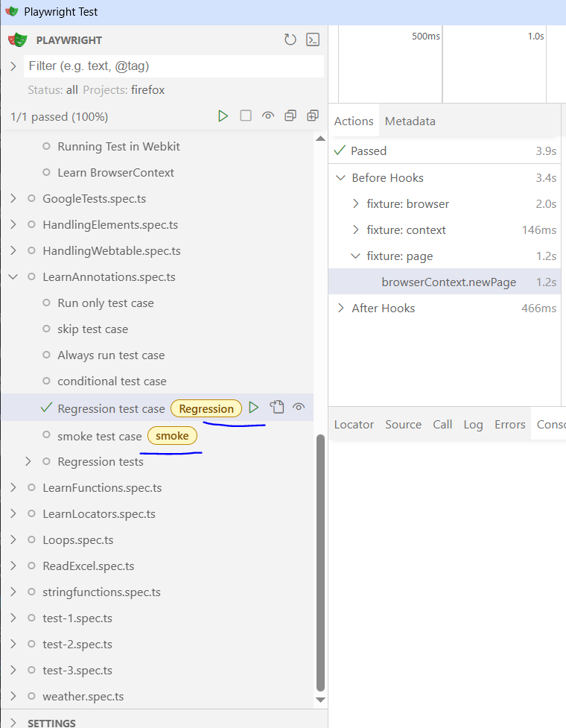Open the Source tab
This screenshot has width=566, height=728.
click(x=403, y=424)
